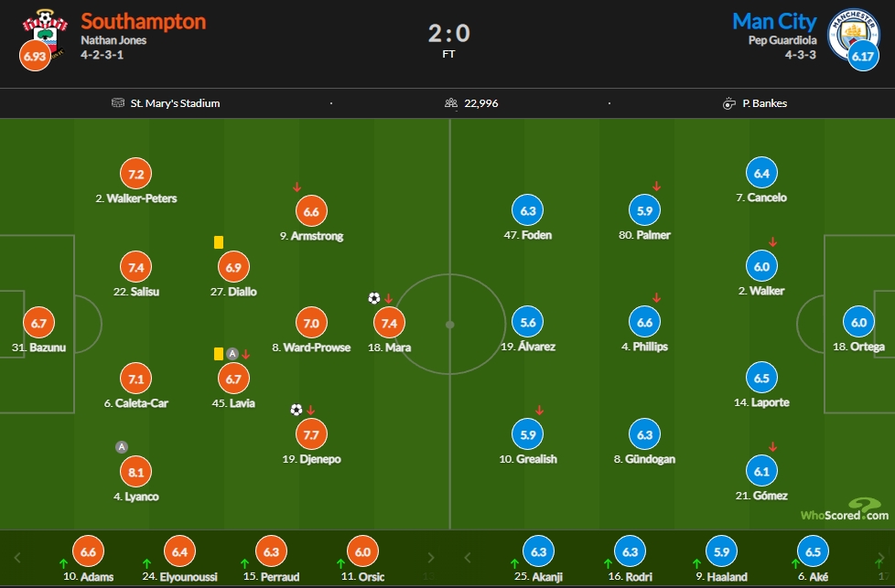This screenshot has height=588, width=895.
Task: Click the assist badge above Lyanco
Action: 121,447
